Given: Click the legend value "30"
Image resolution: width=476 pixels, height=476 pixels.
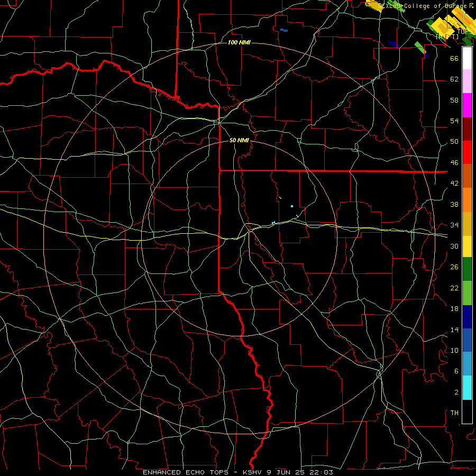Looking at the screenshot, I should [454, 246].
